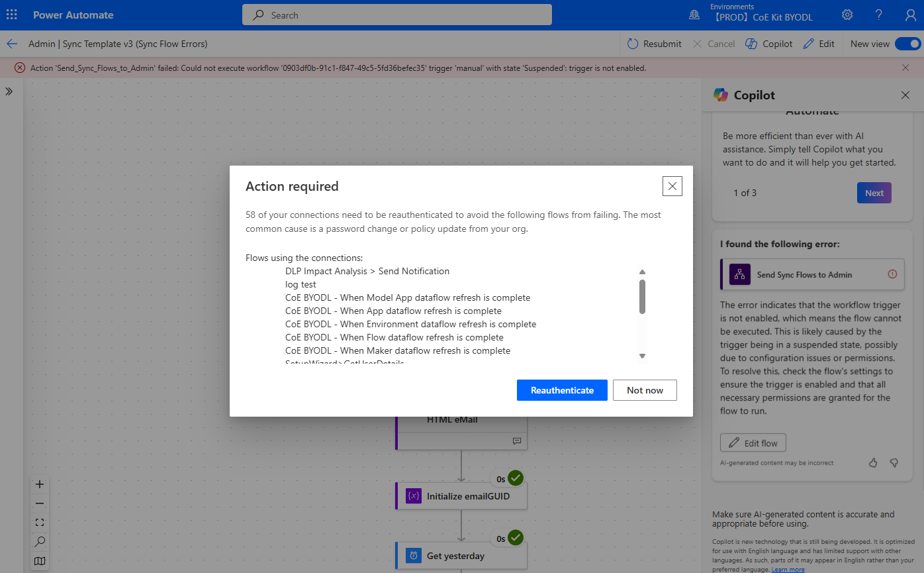
Task: Resubmit the flow run
Action: tap(654, 44)
